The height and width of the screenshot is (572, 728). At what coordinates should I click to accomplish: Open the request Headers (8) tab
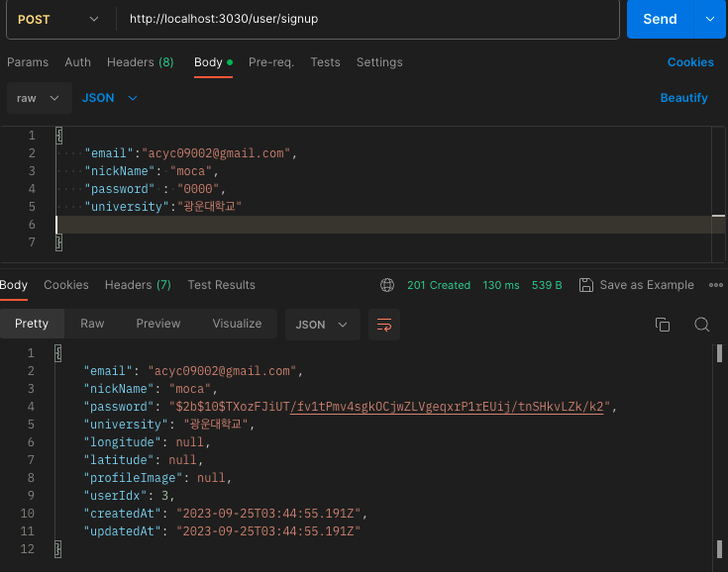pos(141,62)
